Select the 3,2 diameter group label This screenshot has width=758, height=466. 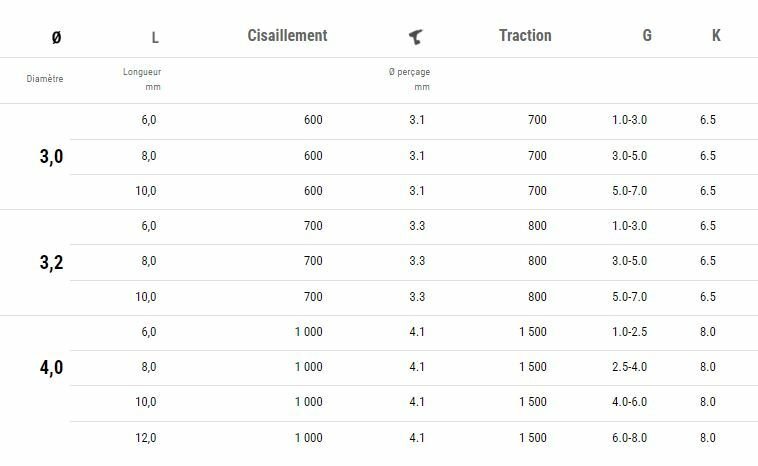[x=52, y=262]
